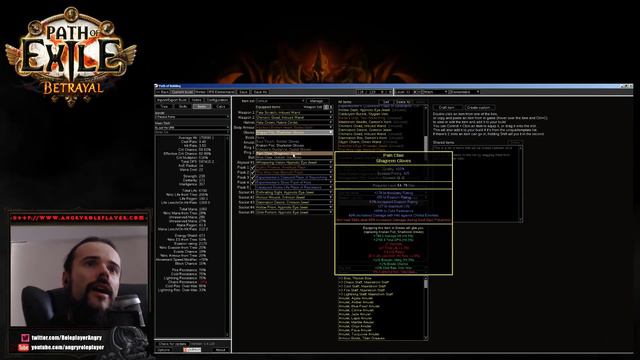This screenshot has height=360, width=640.
Task: Open the Notes view
Action: (x=196, y=100)
